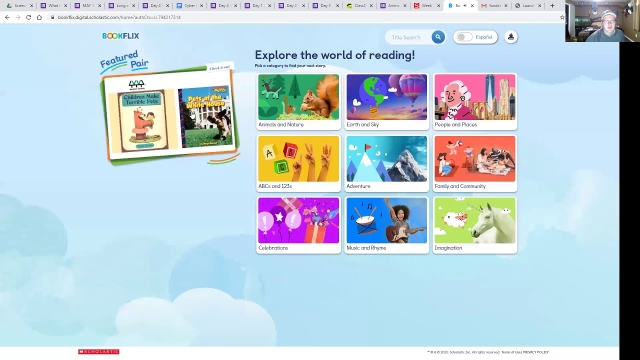Viewport: 640px width, 360px height.
Task: Open the Animals and Nature category
Action: (x=298, y=101)
